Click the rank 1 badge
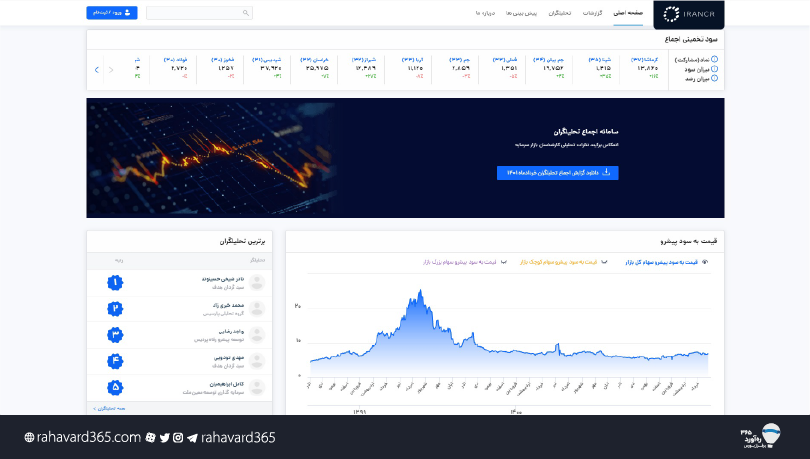The width and height of the screenshot is (810, 459). tap(115, 282)
